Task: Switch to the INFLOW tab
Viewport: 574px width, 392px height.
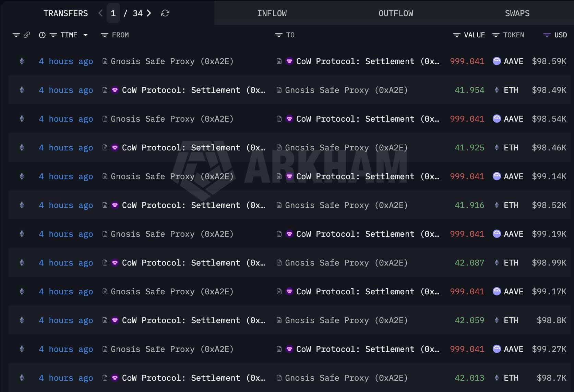Action: 272,13
